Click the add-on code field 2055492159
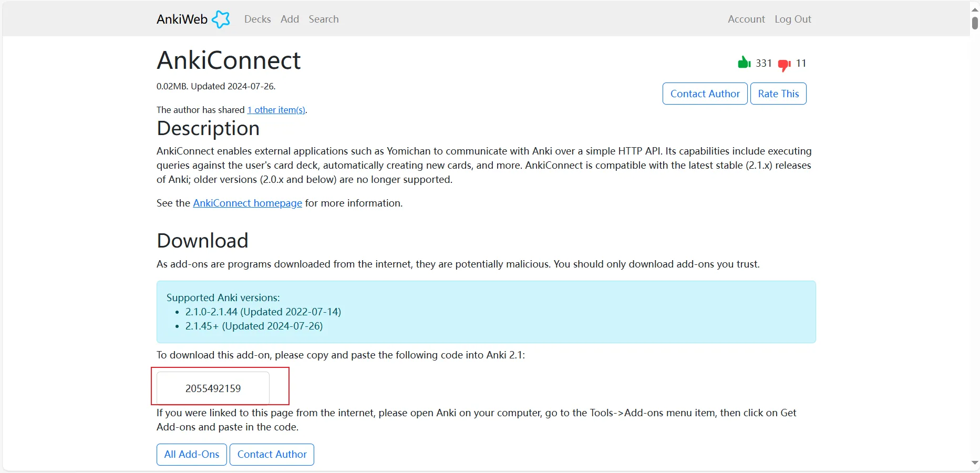This screenshot has height=473, width=980. pyautogui.click(x=213, y=388)
